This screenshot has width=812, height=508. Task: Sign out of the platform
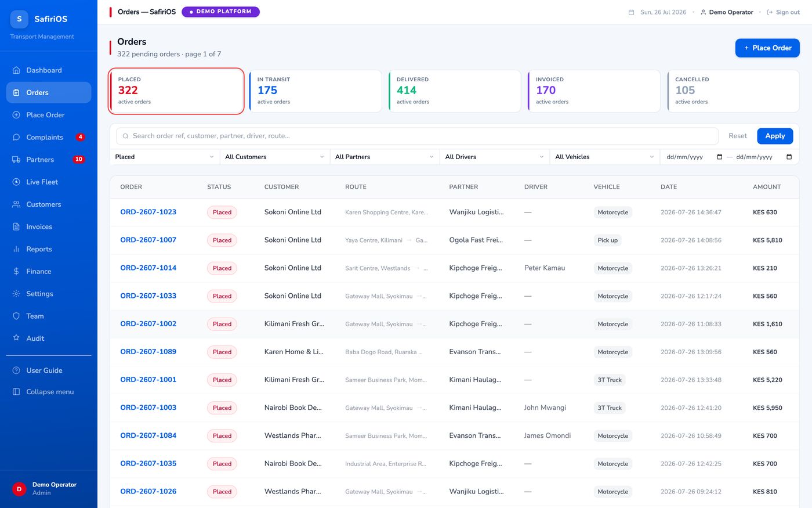pyautogui.click(x=783, y=12)
